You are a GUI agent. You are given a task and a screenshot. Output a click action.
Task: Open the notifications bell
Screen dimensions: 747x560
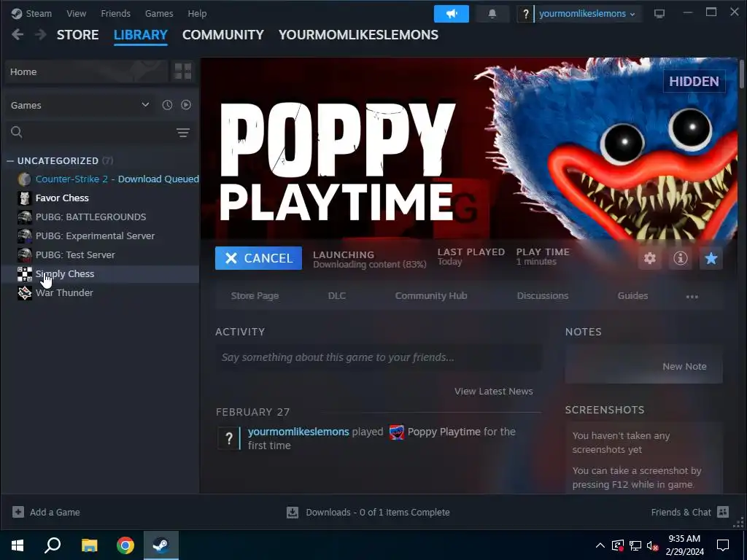click(492, 14)
